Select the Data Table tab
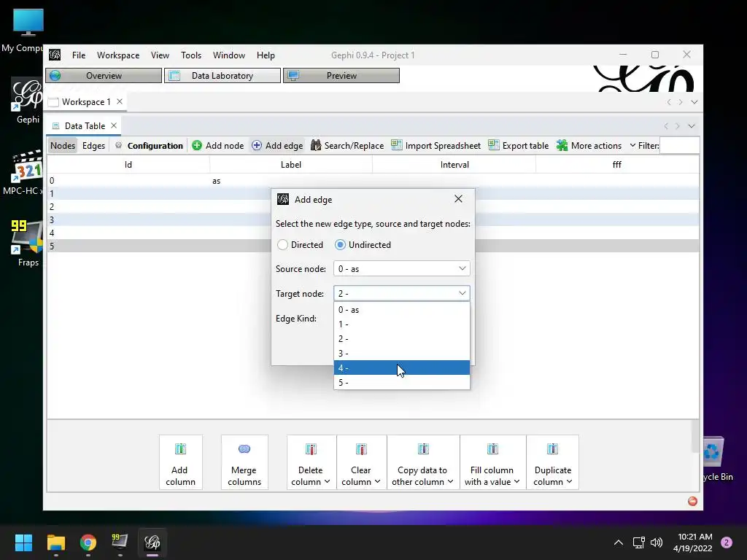 point(85,125)
